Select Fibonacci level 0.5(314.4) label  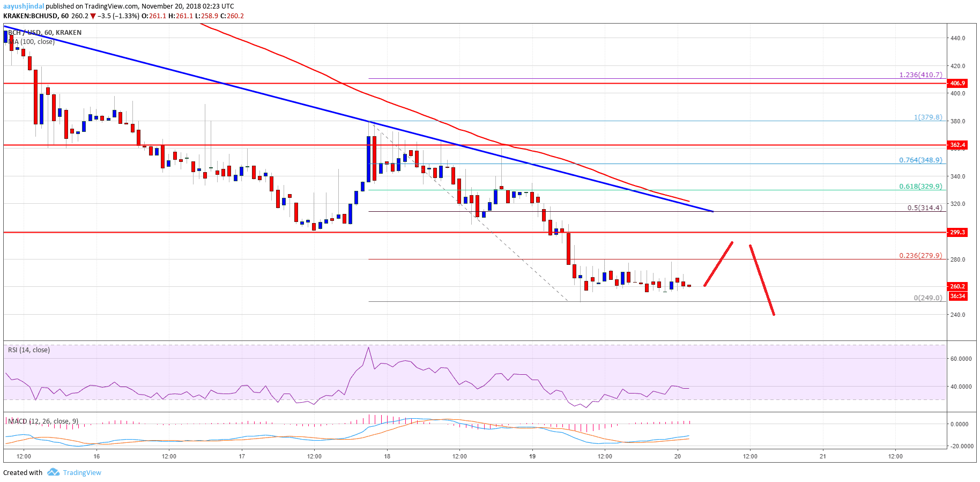point(924,207)
